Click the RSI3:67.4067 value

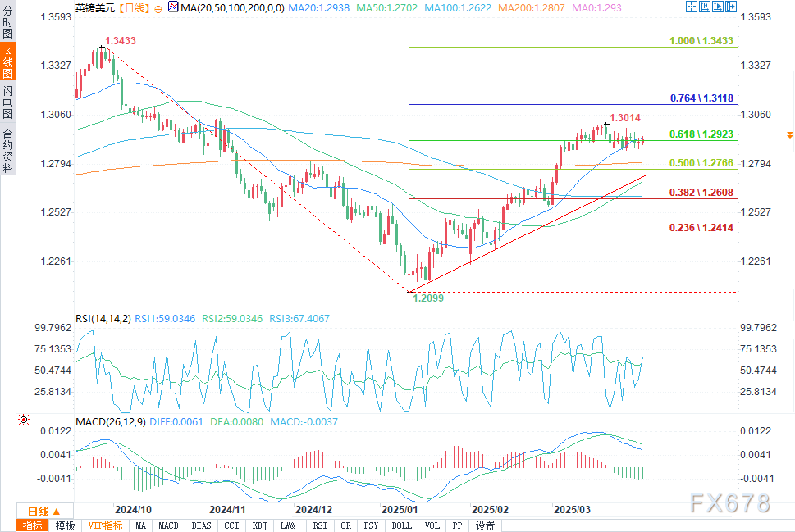pos(299,319)
